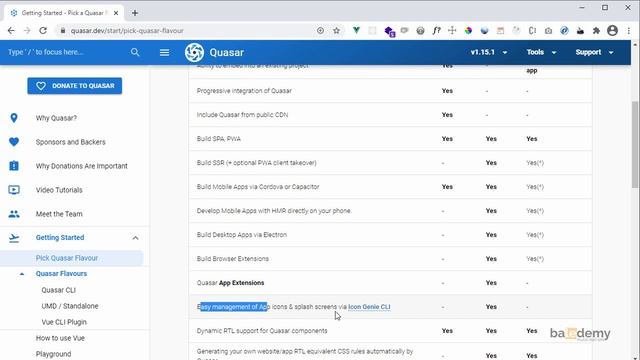Focus the search field 'Type / to focus here'
Screen dimensions: 640x360
click(x=65, y=52)
